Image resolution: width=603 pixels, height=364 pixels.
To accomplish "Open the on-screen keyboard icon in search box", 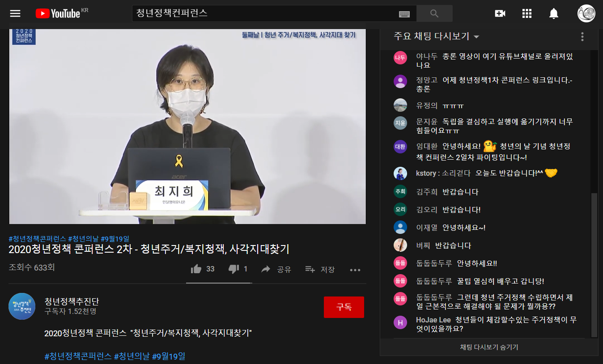I will click(x=404, y=14).
